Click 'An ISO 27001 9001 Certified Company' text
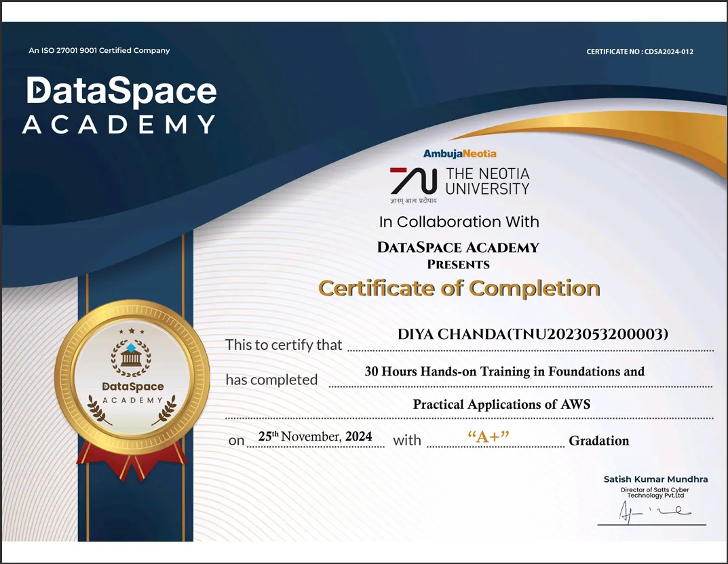This screenshot has height=564, width=728. 99,50
